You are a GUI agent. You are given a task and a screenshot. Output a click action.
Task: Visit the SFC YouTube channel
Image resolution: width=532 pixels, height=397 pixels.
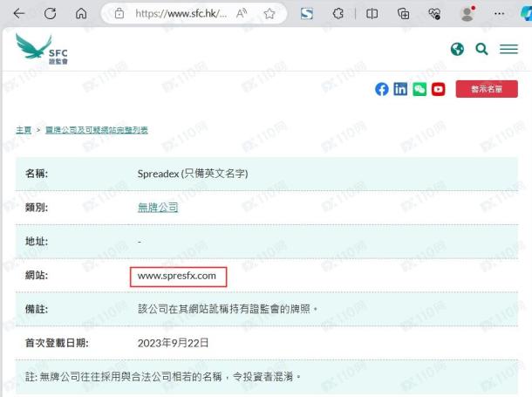click(x=438, y=89)
